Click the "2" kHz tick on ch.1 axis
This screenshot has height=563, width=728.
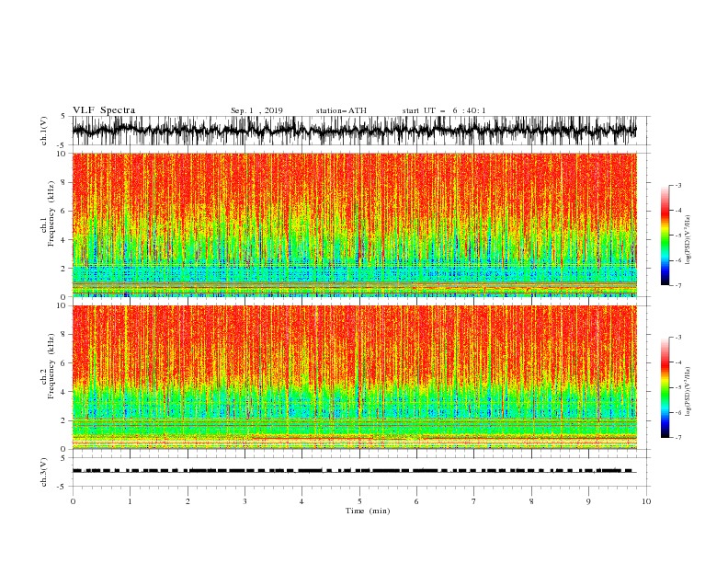(63, 269)
